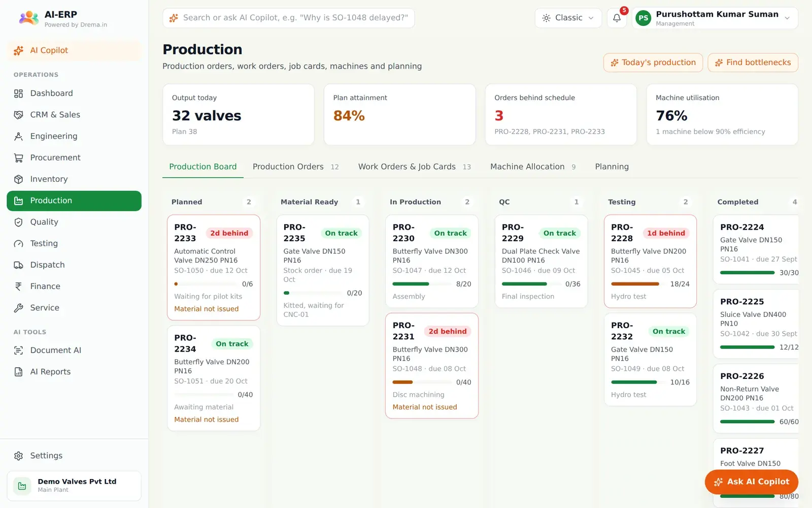812x508 pixels.
Task: Click the 'On track' badge on PRO-2235
Action: [341, 233]
